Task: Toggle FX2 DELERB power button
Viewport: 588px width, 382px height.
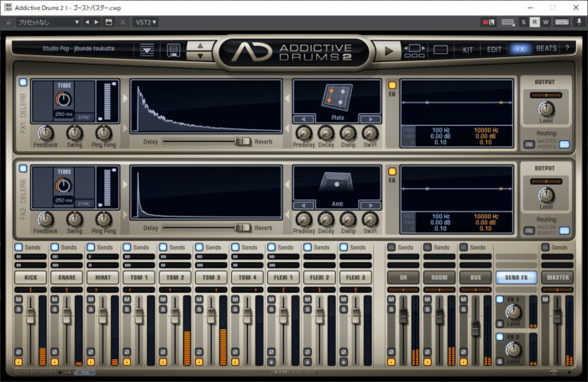Action: tap(23, 168)
